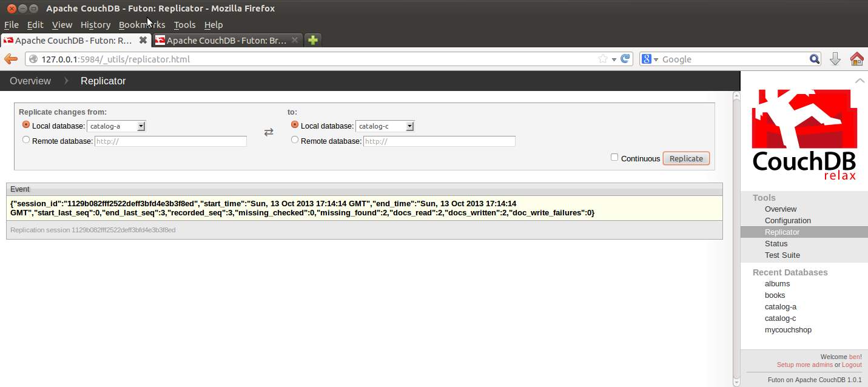Screen dimensions: 868x387
Task: Open a new tab with plus icon
Action: (312, 40)
